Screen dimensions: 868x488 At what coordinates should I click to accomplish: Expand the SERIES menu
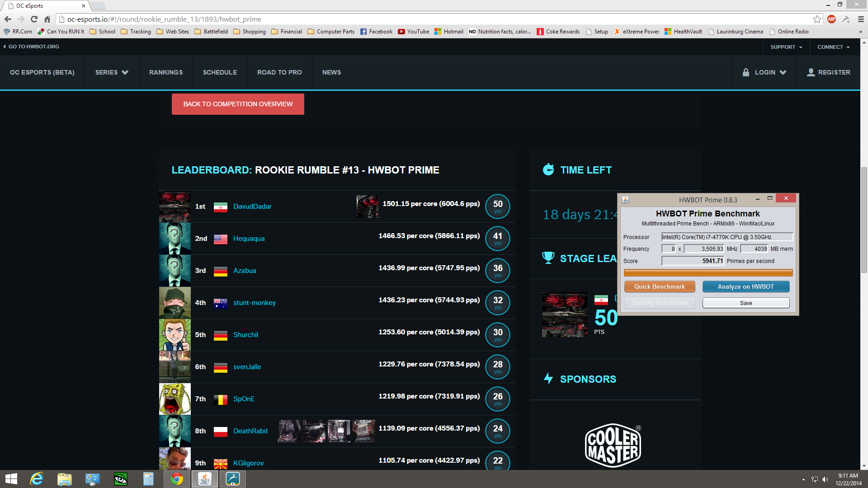pos(112,72)
